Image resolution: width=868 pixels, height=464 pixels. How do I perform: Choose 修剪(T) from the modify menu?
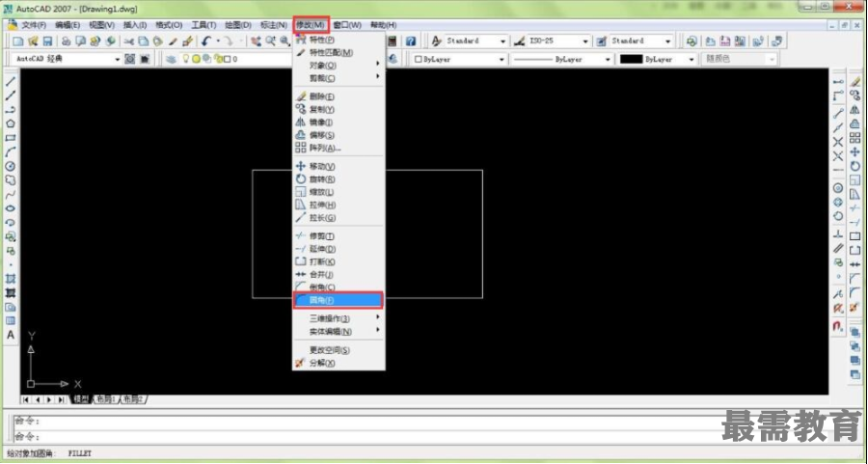339,236
